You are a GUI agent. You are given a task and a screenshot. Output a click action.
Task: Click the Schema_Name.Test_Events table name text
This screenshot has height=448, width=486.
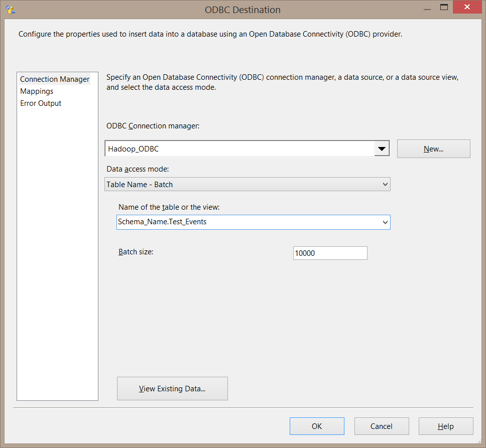(x=162, y=222)
